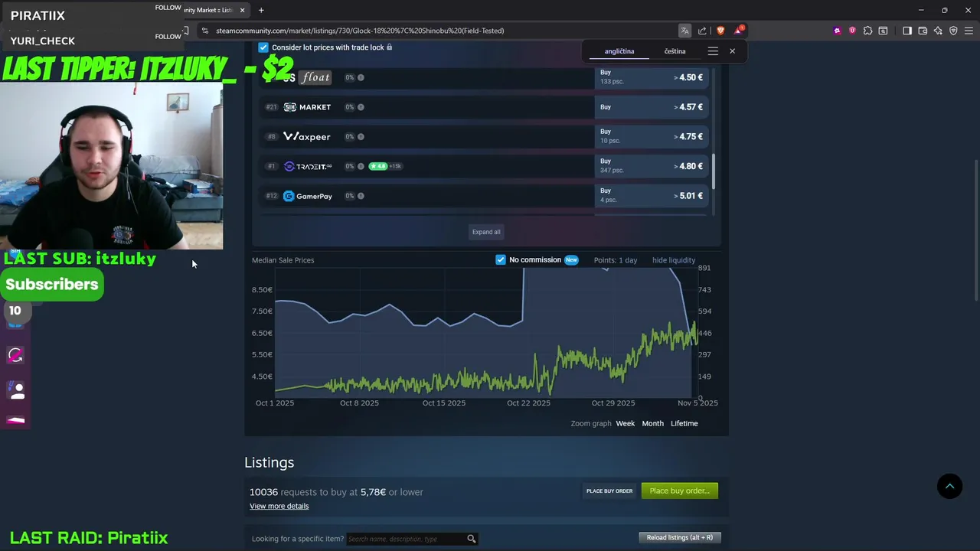Open Brave Shields lion icon
This screenshot has height=551, width=980.
tap(720, 31)
